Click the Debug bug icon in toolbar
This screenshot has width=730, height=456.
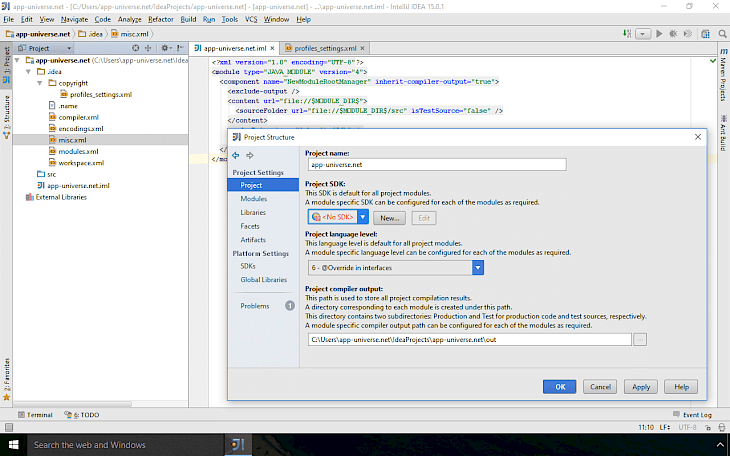673,34
